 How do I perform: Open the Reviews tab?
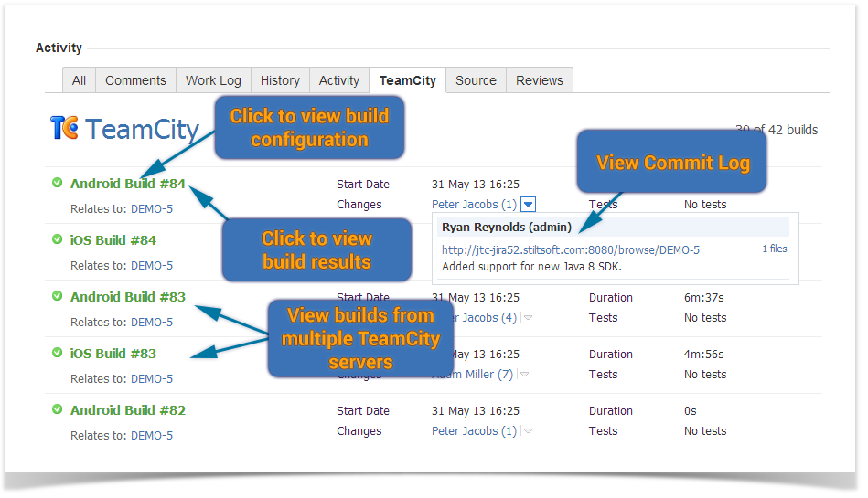tap(540, 80)
